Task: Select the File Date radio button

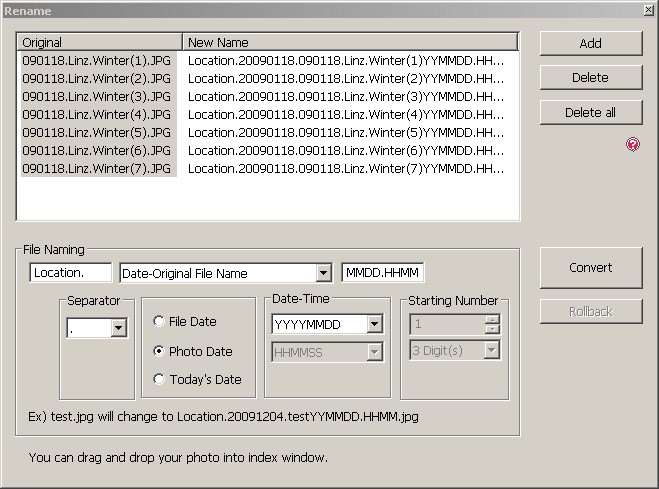Action: tap(159, 322)
